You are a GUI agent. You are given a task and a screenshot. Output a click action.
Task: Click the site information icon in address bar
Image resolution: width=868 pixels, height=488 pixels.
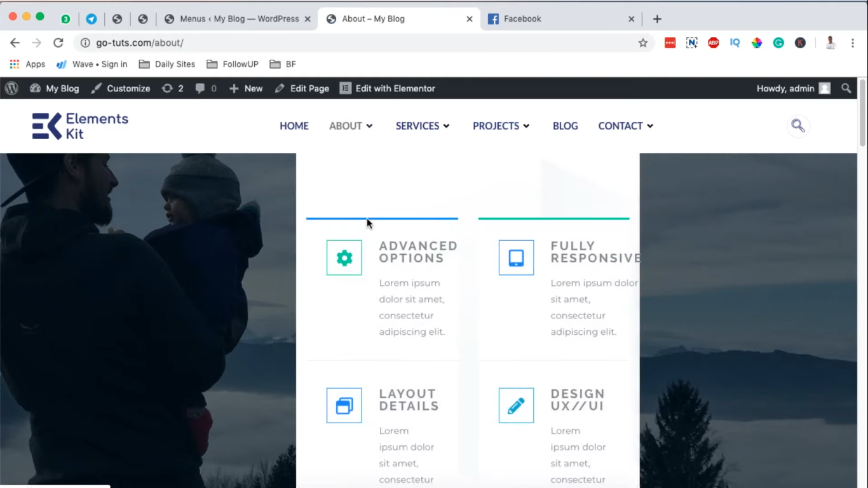[x=85, y=43]
